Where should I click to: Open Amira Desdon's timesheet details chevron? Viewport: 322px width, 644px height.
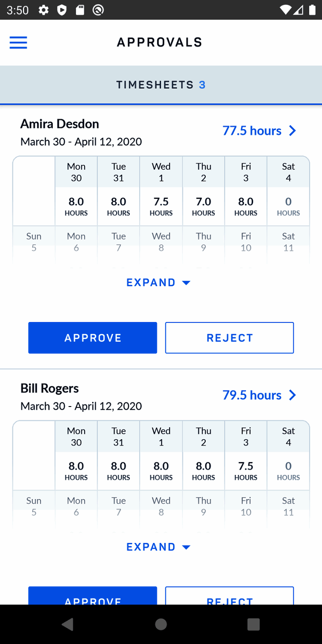click(x=292, y=131)
